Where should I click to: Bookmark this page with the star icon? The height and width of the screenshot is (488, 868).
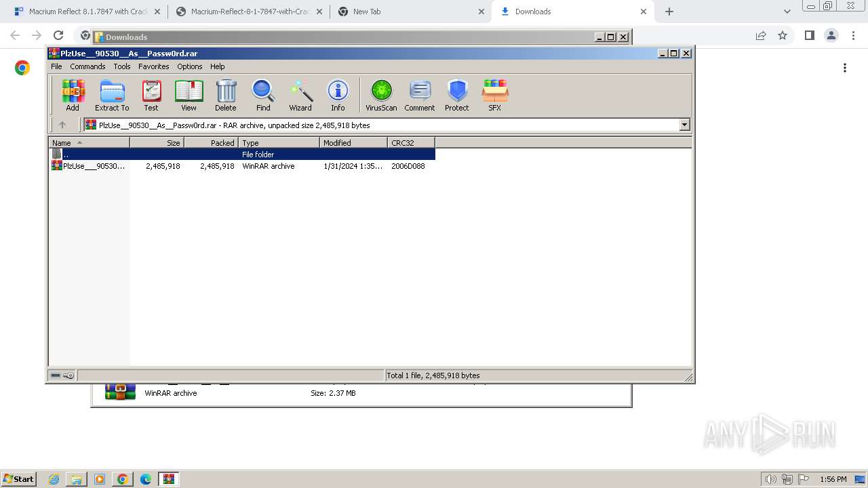coord(783,35)
